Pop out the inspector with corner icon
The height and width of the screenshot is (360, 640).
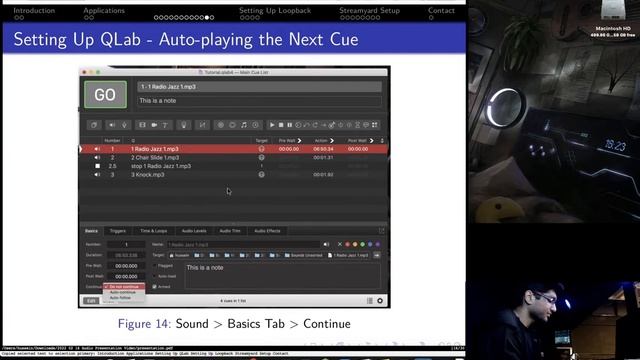[381, 231]
